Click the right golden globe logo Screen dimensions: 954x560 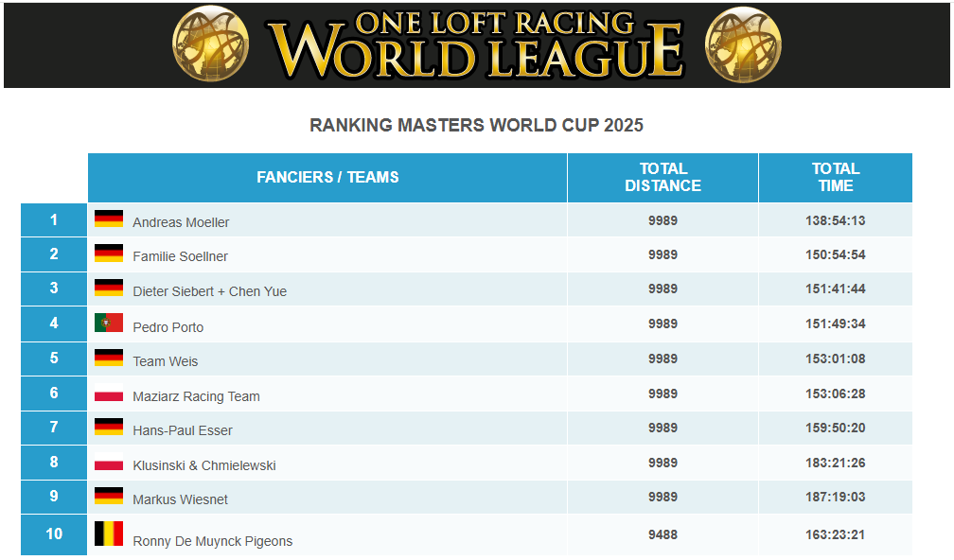click(743, 44)
